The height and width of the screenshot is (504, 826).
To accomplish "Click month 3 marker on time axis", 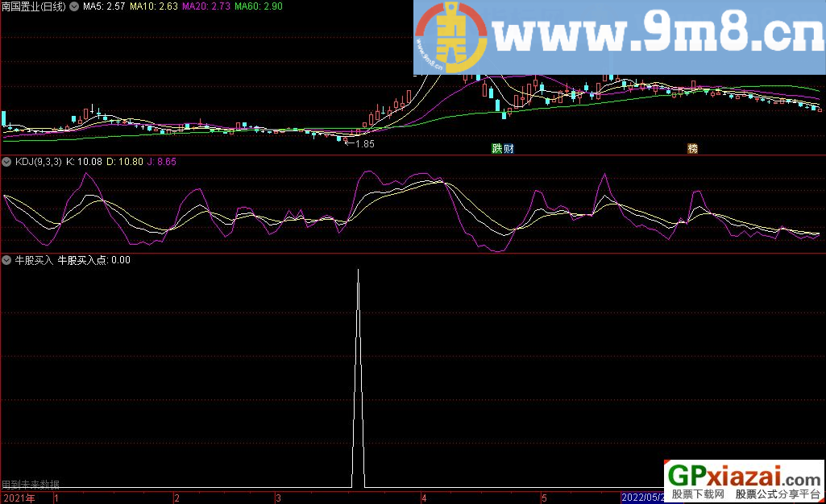I will tap(278, 498).
